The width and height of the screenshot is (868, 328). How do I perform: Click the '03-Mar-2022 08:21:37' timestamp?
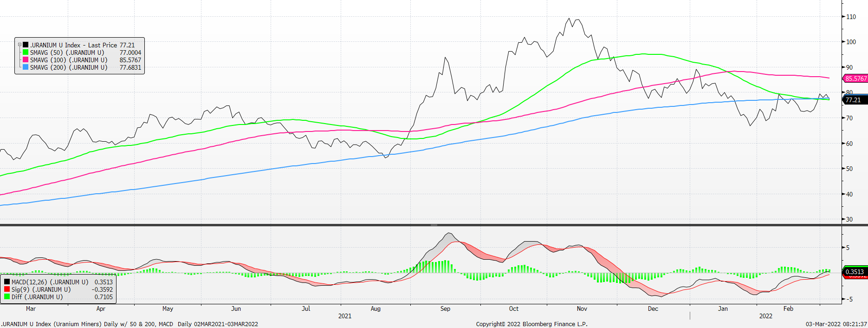coord(836,324)
